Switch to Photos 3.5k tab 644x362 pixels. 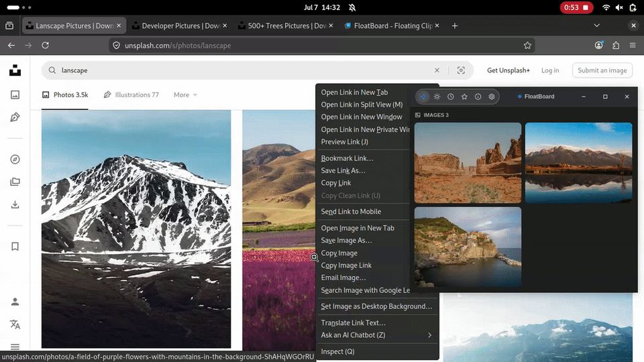click(x=65, y=95)
